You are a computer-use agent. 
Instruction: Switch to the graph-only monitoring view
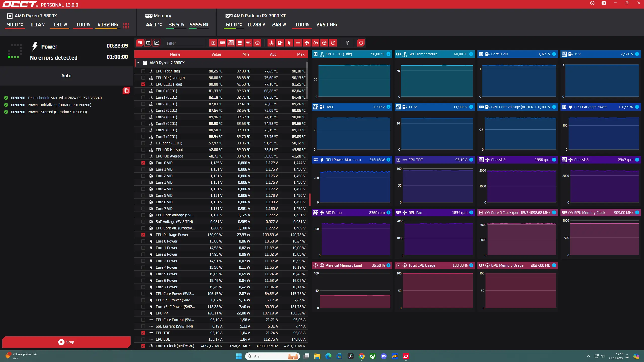(157, 43)
